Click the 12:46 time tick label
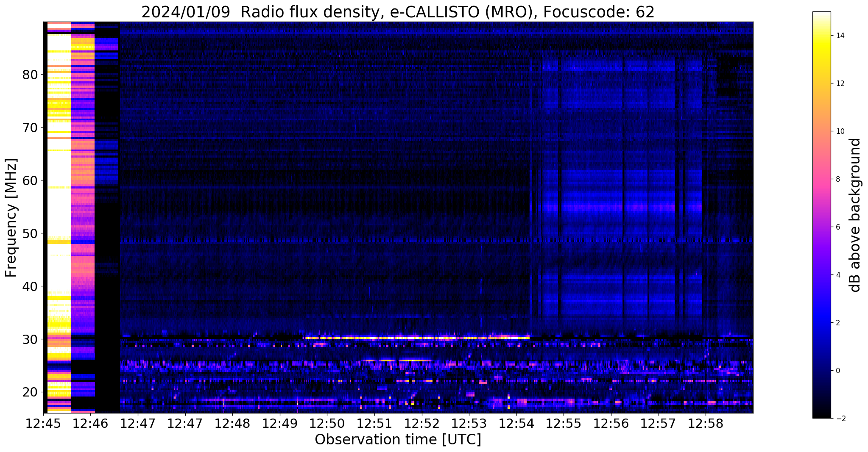The image size is (868, 452). [91, 423]
